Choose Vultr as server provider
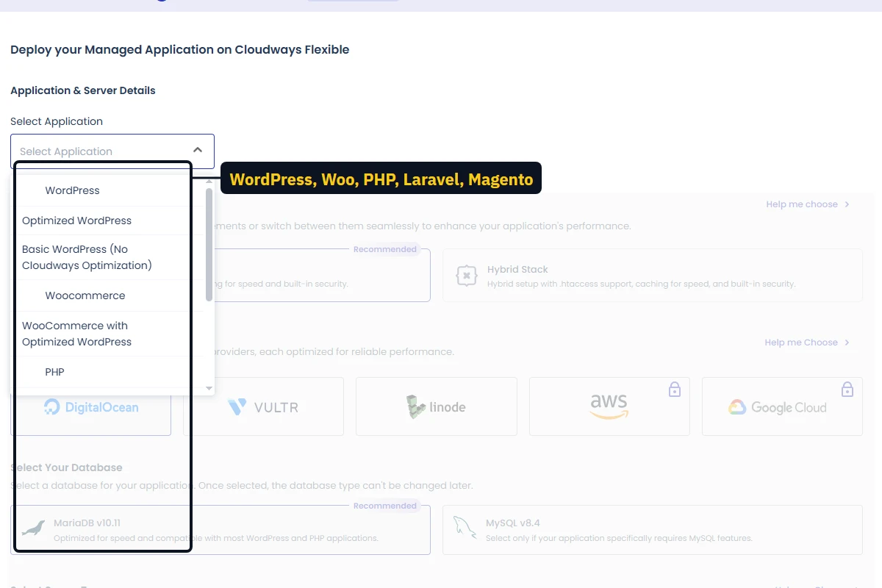Image resolution: width=882 pixels, height=588 pixels. tap(263, 406)
